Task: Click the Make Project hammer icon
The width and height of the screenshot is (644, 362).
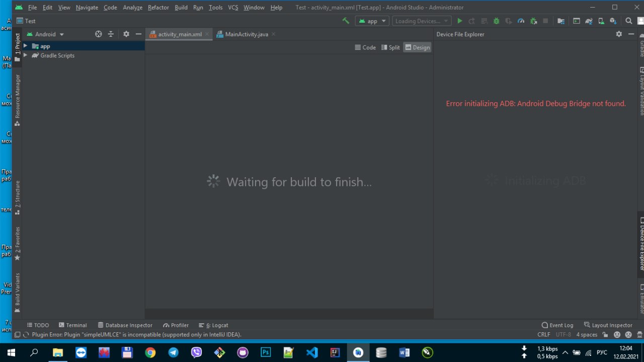Action: [x=346, y=21]
